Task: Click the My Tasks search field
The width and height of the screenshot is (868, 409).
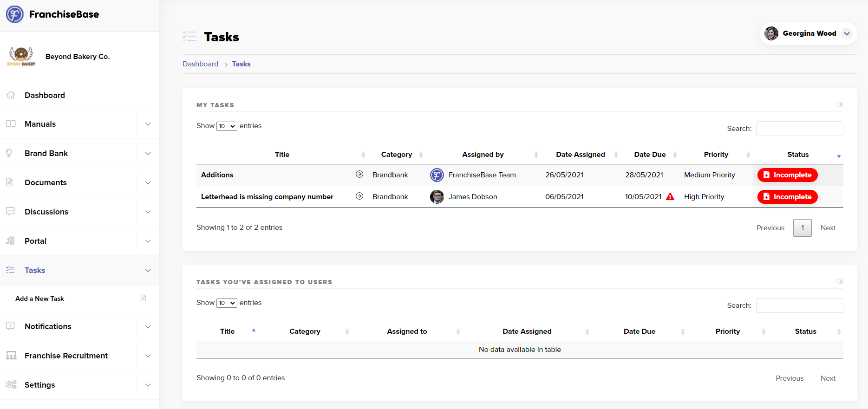Action: pyautogui.click(x=799, y=129)
